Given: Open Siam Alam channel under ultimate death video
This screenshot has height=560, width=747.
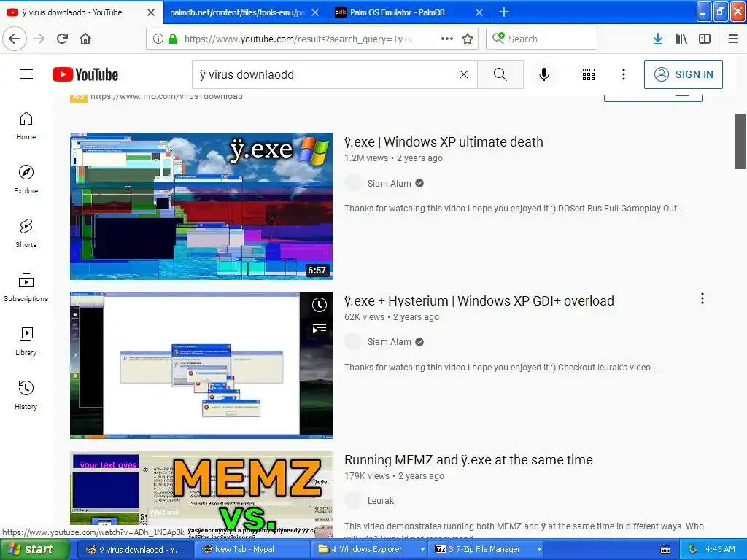Looking at the screenshot, I should [389, 183].
